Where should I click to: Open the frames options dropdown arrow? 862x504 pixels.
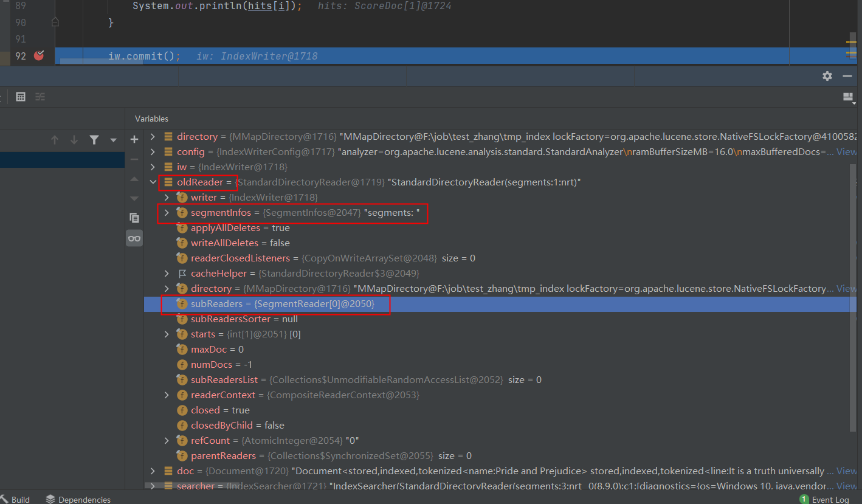(113, 140)
